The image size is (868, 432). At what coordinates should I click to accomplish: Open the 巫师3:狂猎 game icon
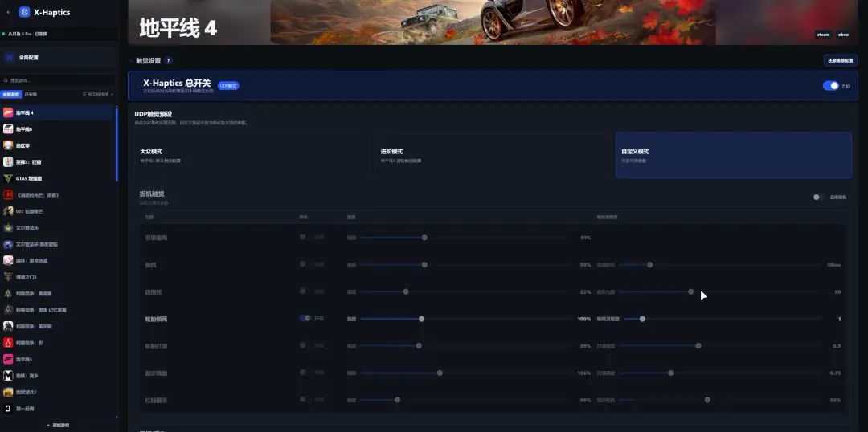[8, 162]
